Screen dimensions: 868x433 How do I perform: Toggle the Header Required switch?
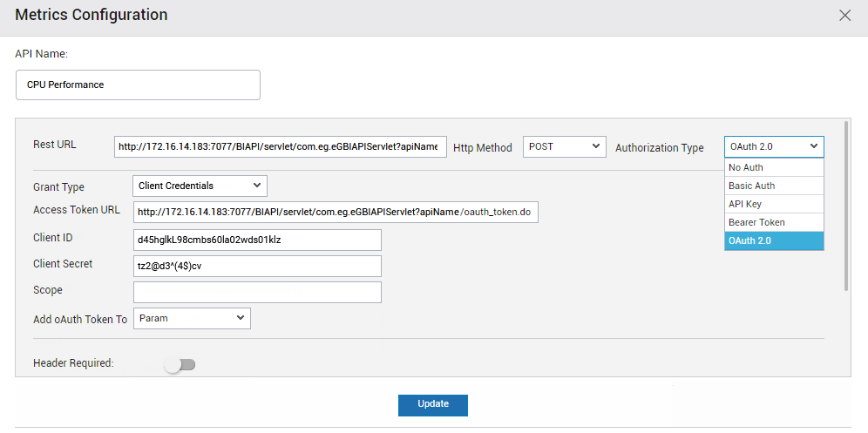pos(180,365)
